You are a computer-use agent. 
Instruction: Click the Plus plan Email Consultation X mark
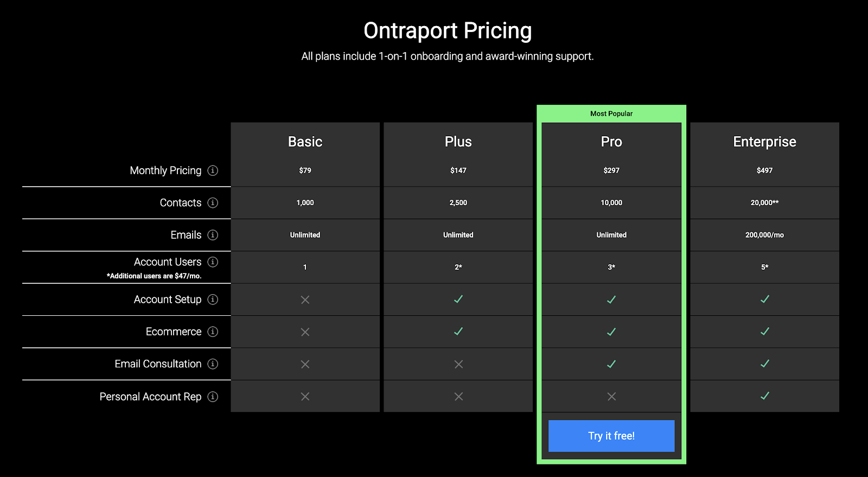458,364
